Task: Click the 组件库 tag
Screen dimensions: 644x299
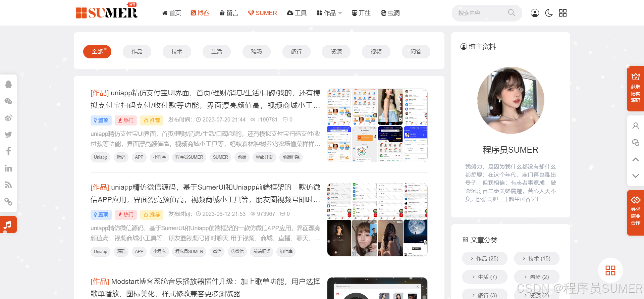Action: coord(286,251)
